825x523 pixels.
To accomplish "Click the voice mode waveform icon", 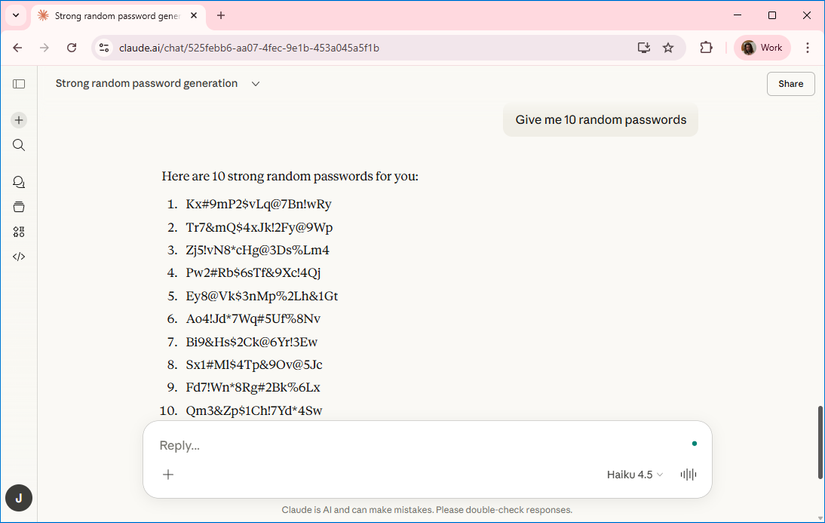I will (688, 475).
